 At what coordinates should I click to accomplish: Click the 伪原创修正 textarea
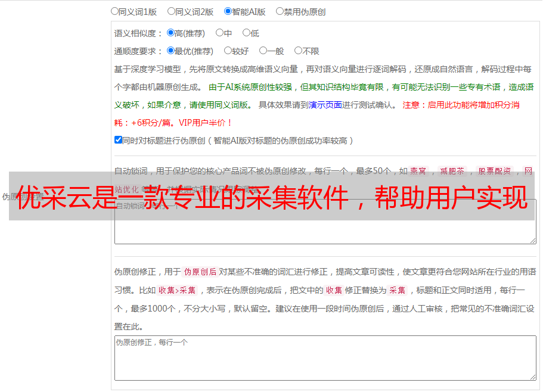pyautogui.click(x=325, y=358)
